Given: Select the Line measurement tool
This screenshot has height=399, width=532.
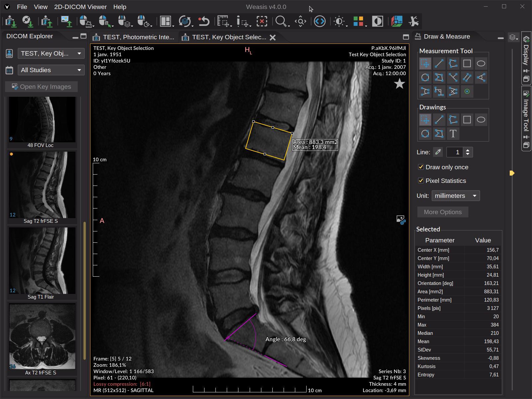Looking at the screenshot, I should [x=439, y=63].
